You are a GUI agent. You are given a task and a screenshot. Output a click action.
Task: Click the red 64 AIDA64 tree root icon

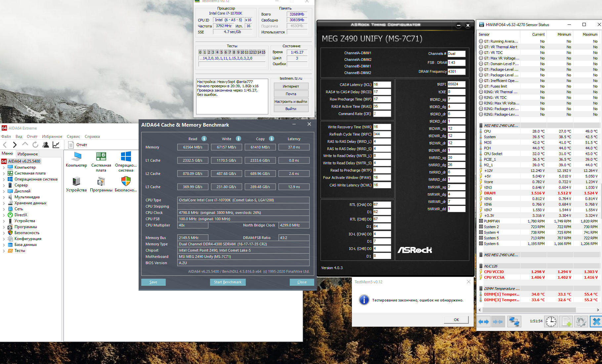pos(4,161)
